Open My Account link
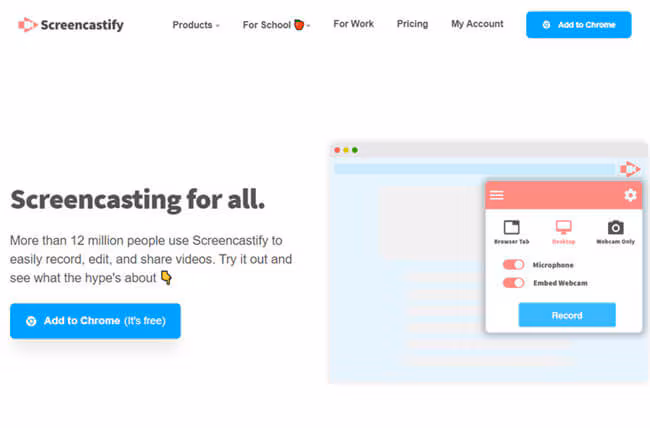 click(477, 24)
